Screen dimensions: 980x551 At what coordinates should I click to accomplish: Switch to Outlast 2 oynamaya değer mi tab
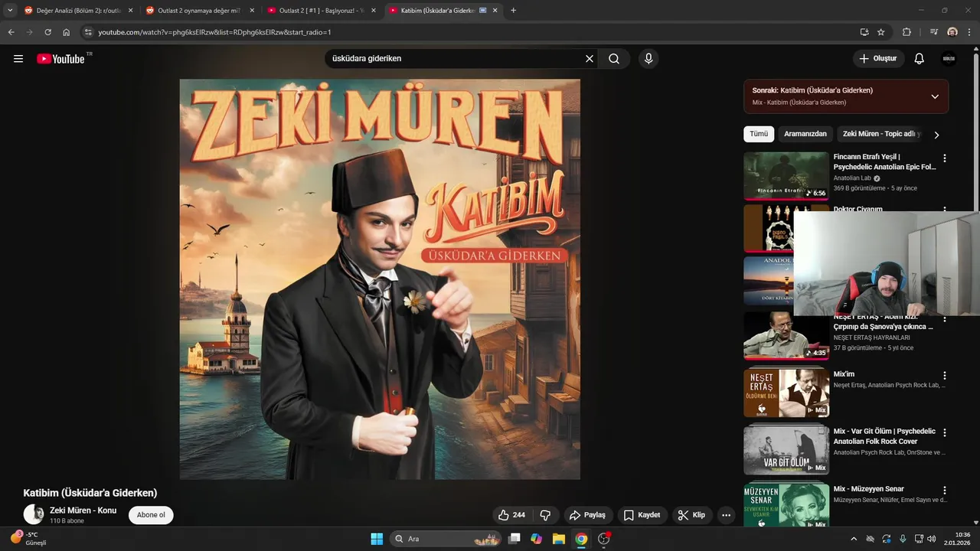(199, 11)
